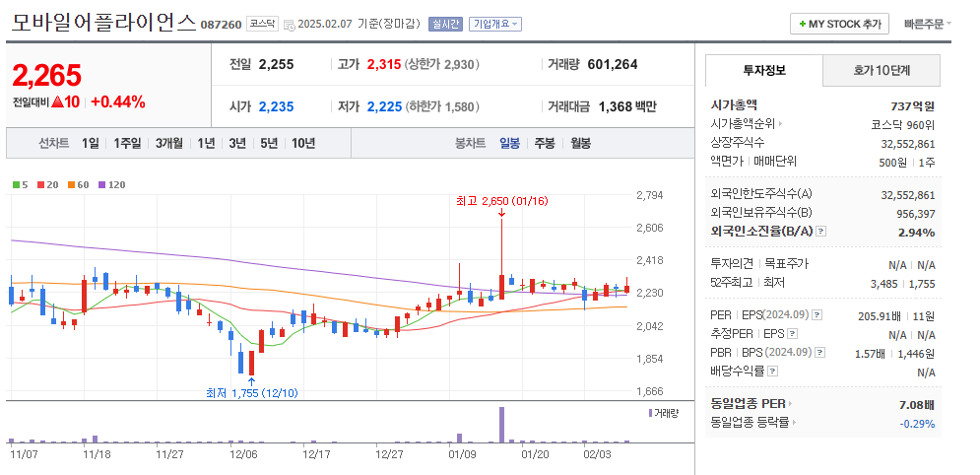Click the stock code 087260
Screen dimensions: 980x475
tap(221, 25)
